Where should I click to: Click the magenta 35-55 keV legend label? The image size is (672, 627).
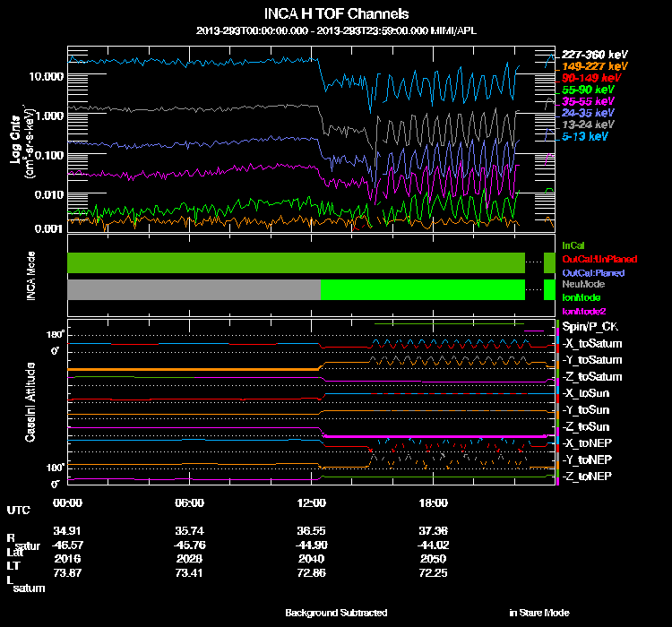tap(588, 102)
